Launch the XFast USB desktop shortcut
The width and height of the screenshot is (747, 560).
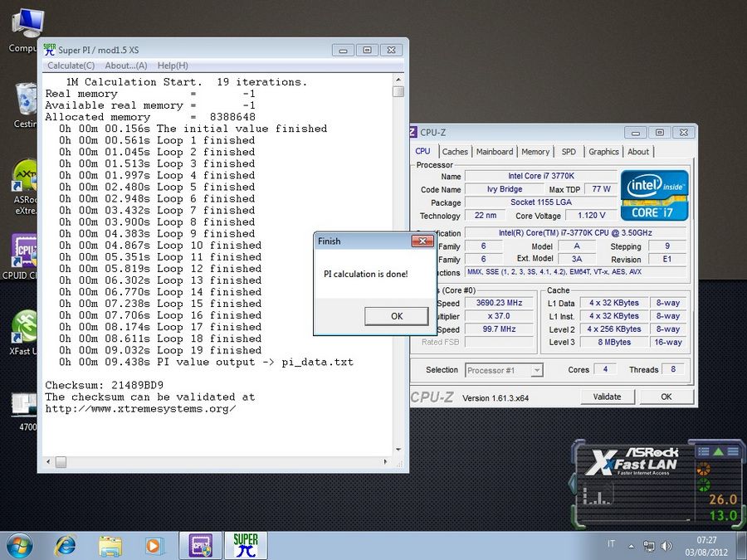tap(23, 333)
